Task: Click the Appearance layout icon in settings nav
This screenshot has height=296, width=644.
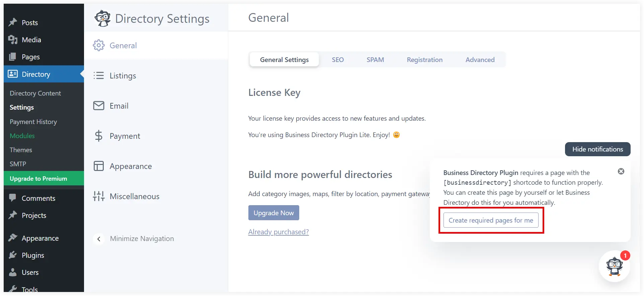Action: point(99,166)
